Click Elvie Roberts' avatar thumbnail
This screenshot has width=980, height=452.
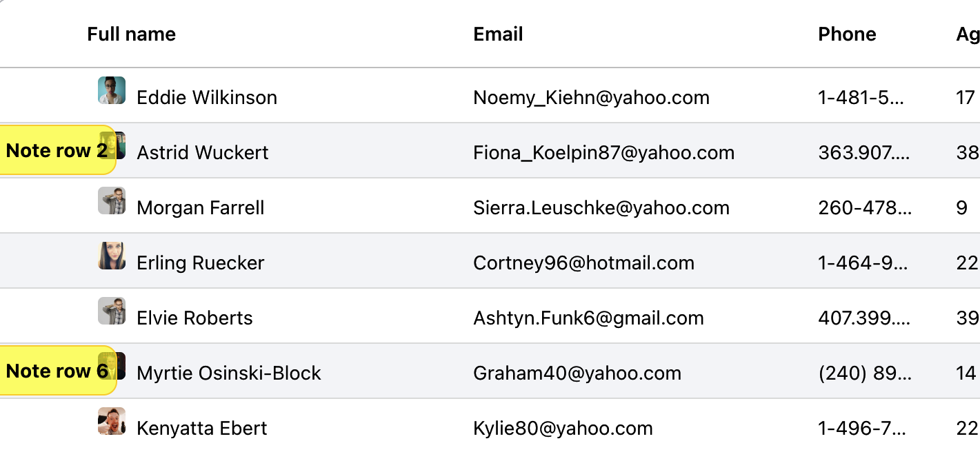[112, 311]
